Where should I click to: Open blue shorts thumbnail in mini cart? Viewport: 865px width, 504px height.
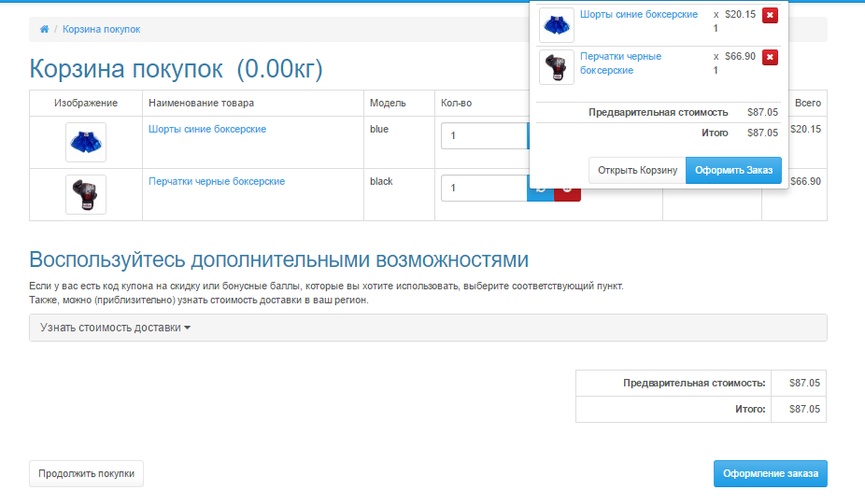click(x=556, y=25)
